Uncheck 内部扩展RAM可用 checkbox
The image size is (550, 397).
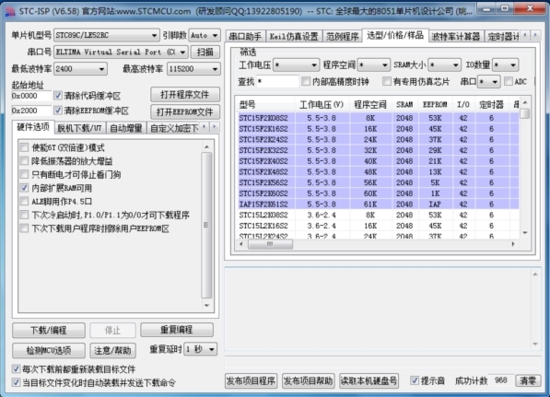click(24, 188)
